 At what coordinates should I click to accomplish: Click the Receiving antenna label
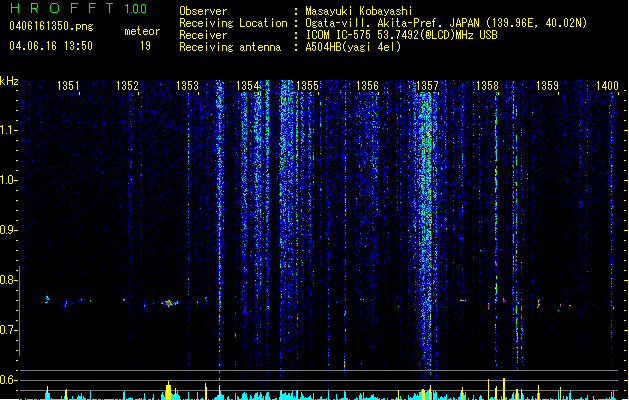coord(230,47)
